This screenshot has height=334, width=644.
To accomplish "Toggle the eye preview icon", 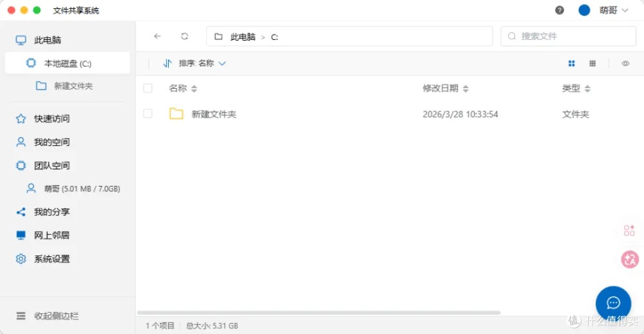I will point(625,64).
